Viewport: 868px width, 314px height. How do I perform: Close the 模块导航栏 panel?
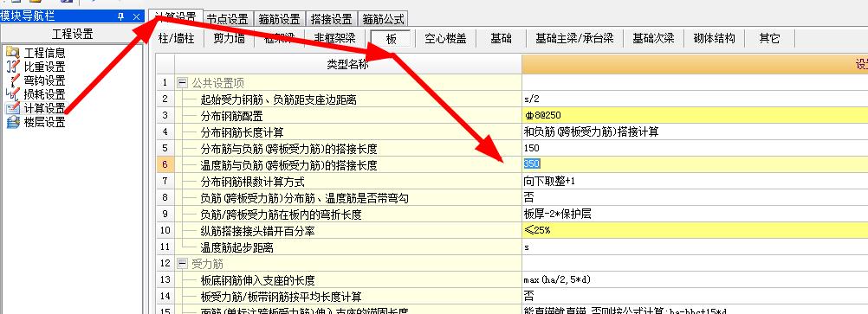137,17
